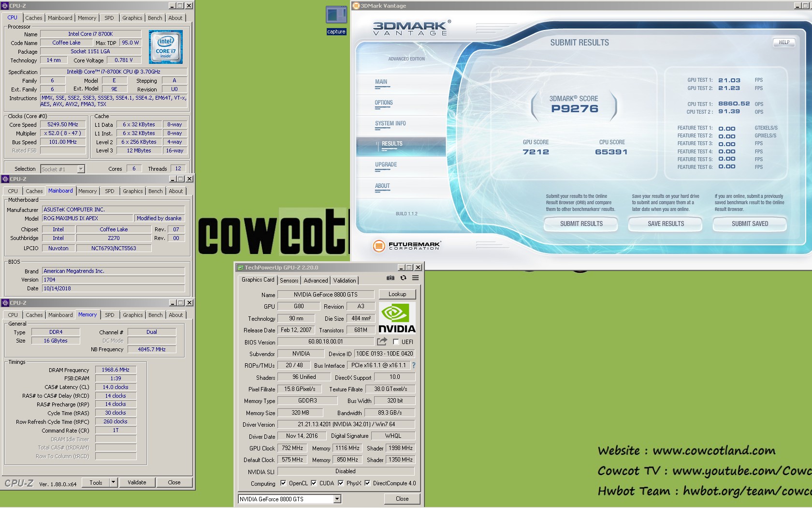Click the Intel Core i7 8700K name field
812x508 pixels.
90,34
